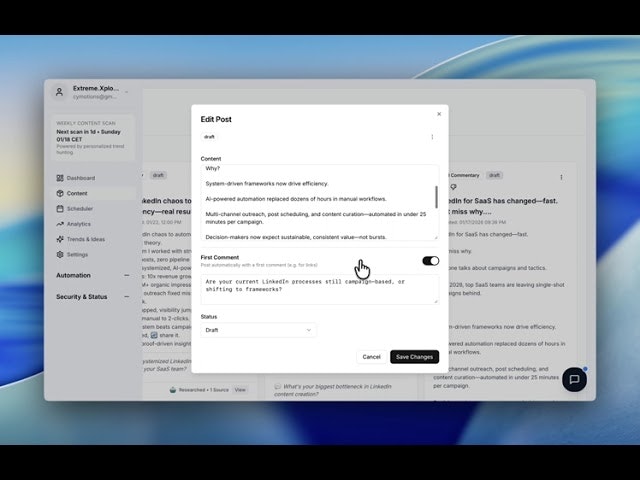Click 'System-driven frameworks now drive efficiency' line

(267, 184)
